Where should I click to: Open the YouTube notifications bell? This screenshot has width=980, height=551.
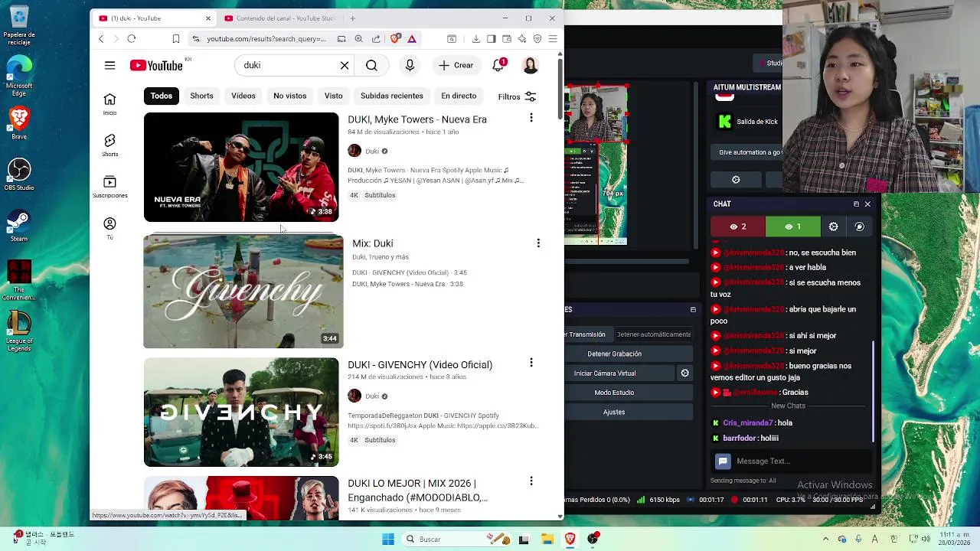(498, 66)
